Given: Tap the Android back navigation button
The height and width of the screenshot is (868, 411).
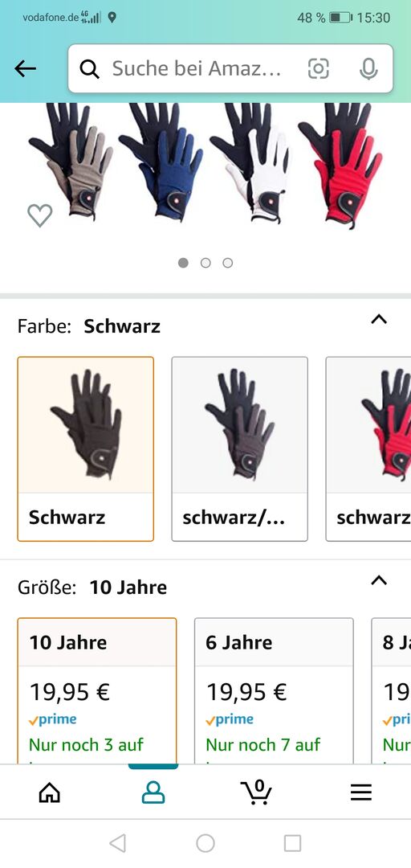Looking at the screenshot, I should point(118,843).
